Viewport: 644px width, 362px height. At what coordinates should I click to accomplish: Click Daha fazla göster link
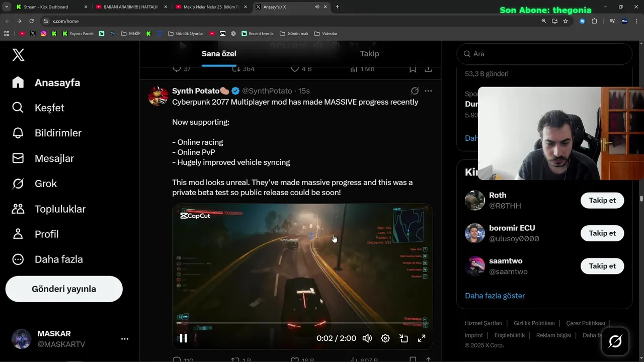pyautogui.click(x=495, y=296)
